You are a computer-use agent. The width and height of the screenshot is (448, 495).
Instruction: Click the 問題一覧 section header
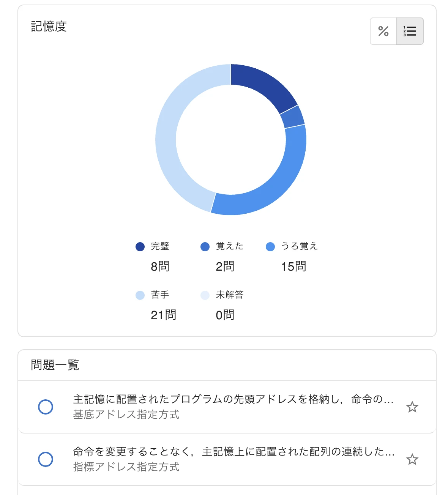pyautogui.click(x=55, y=365)
